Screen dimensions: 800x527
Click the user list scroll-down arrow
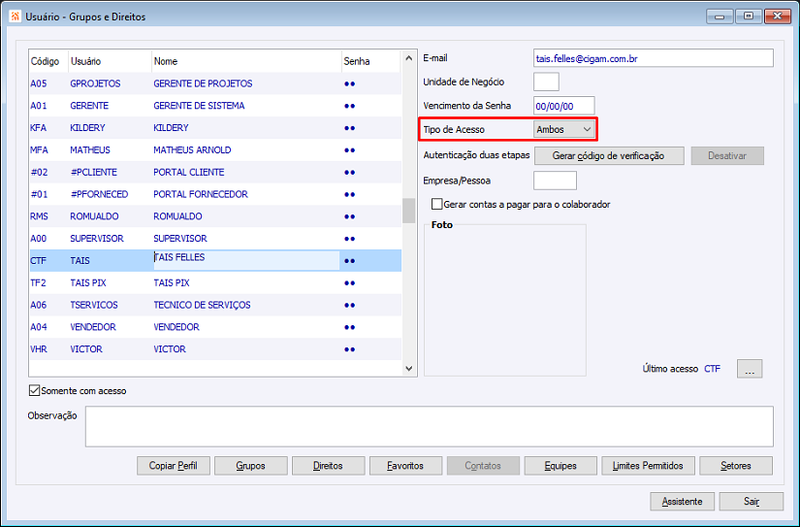click(409, 368)
